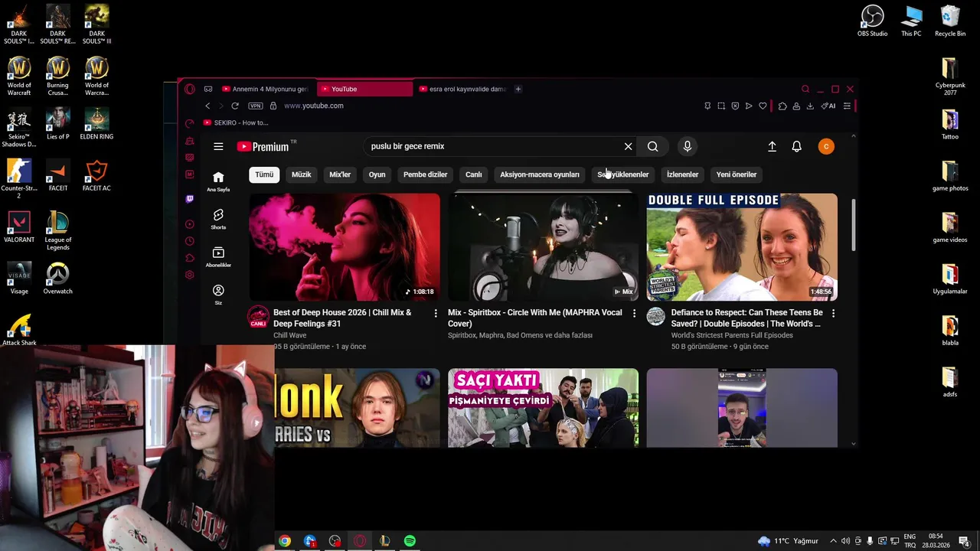Open Twitch in Opera GX sidebar

190,199
